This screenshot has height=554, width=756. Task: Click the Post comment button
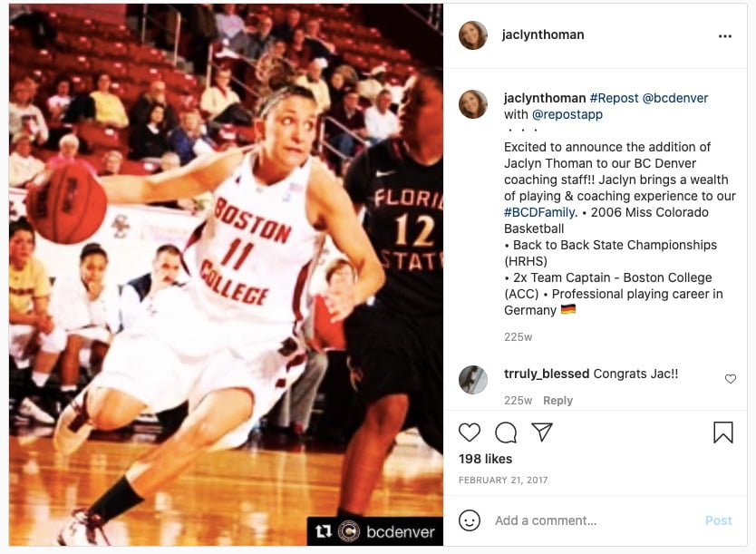click(x=719, y=520)
